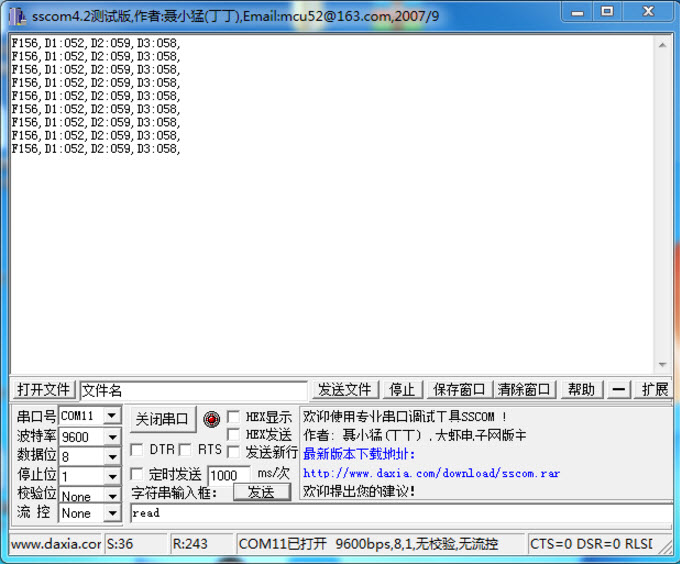
Task: Click the 清除窗口 button
Action: pyautogui.click(x=523, y=390)
